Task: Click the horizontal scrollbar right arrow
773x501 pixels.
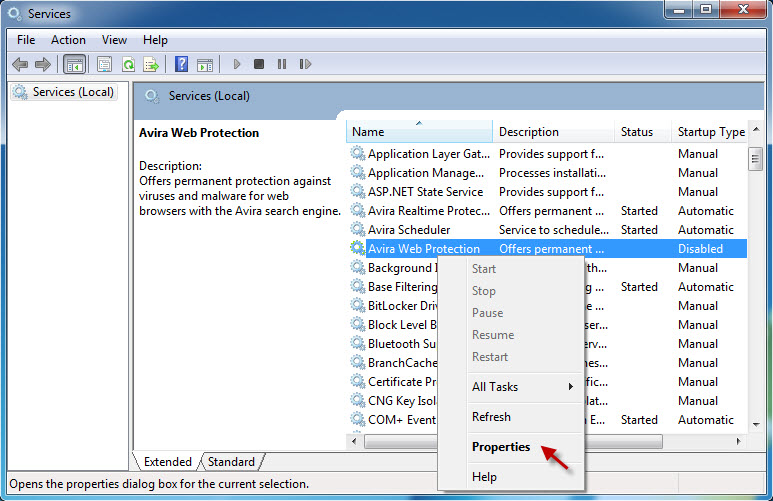Action: click(x=738, y=441)
